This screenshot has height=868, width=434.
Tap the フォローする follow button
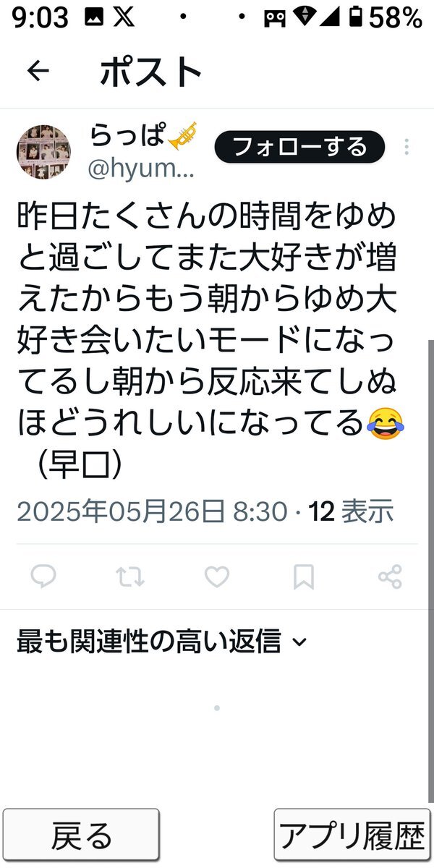(x=300, y=148)
